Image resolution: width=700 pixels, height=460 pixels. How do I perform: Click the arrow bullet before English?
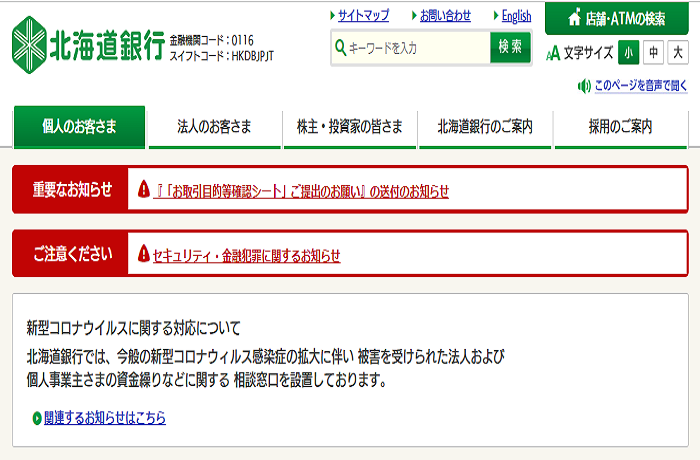coord(496,16)
